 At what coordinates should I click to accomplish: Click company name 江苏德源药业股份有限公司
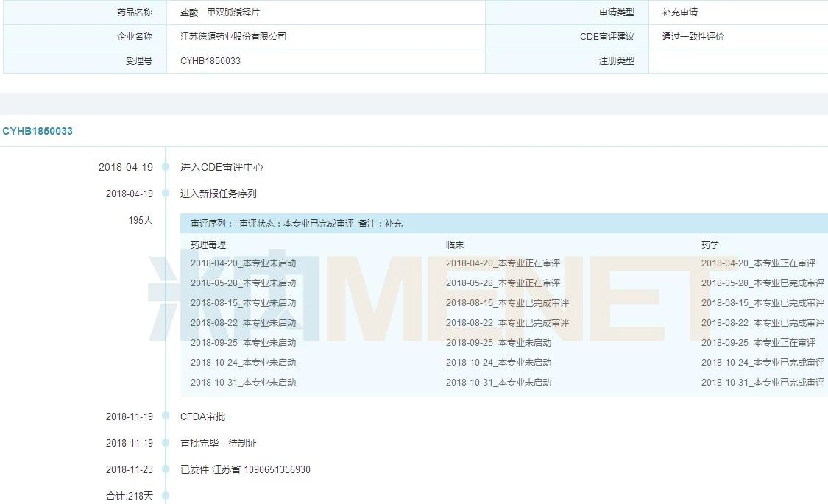(233, 36)
